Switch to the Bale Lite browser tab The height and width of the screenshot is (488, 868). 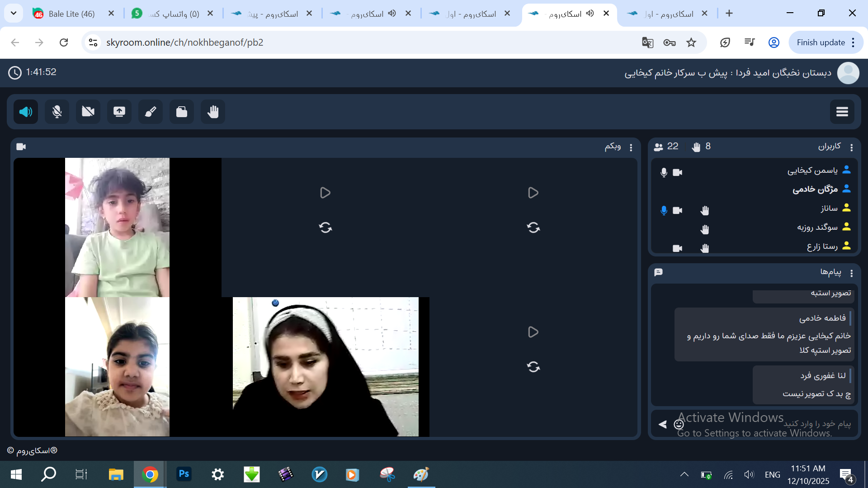coord(71,14)
